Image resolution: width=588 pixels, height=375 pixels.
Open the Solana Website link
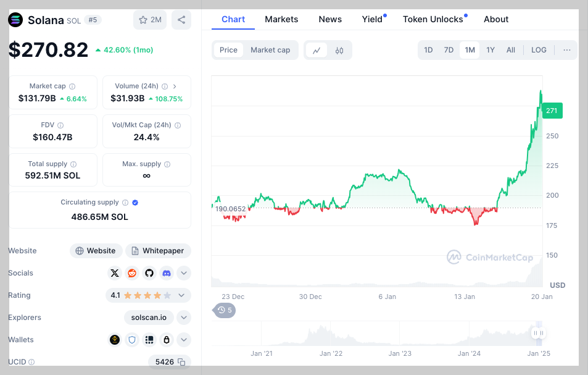[96, 251]
